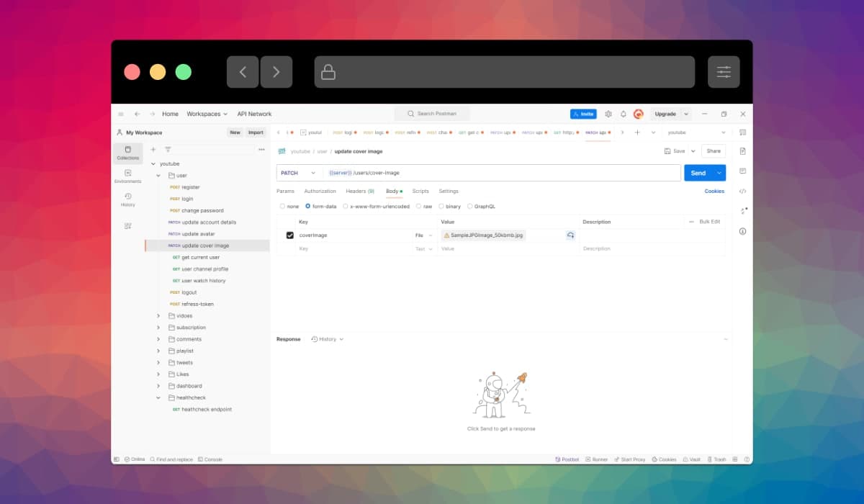The height and width of the screenshot is (504, 864).
Task: Select the x-www-form-urlencoded radio
Action: (x=345, y=207)
